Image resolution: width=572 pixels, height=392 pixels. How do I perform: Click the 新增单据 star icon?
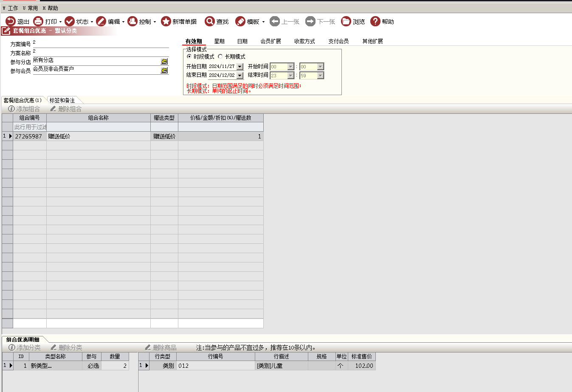166,21
